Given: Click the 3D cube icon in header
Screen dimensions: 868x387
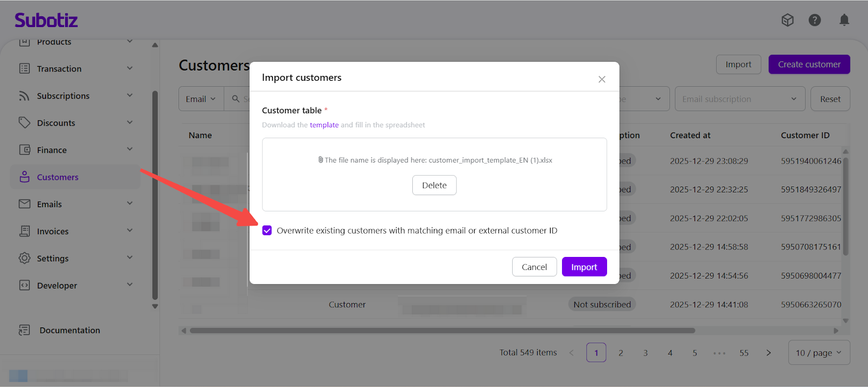Looking at the screenshot, I should click(x=787, y=20).
